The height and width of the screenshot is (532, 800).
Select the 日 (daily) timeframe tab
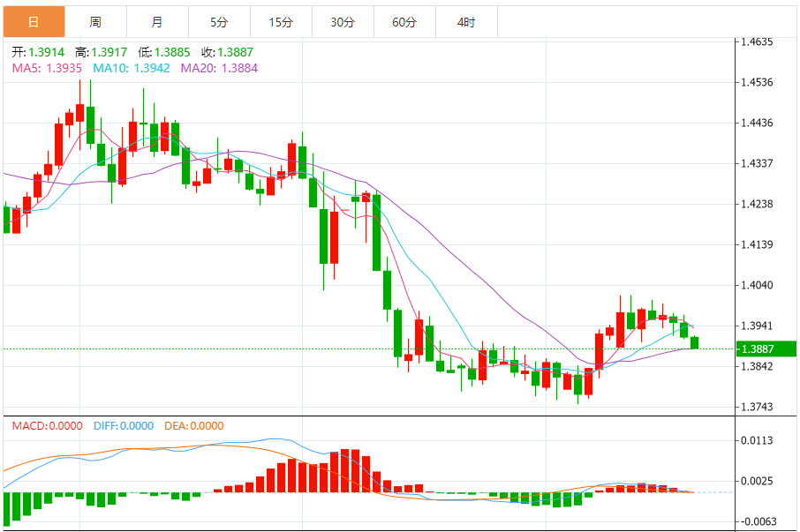[34, 22]
